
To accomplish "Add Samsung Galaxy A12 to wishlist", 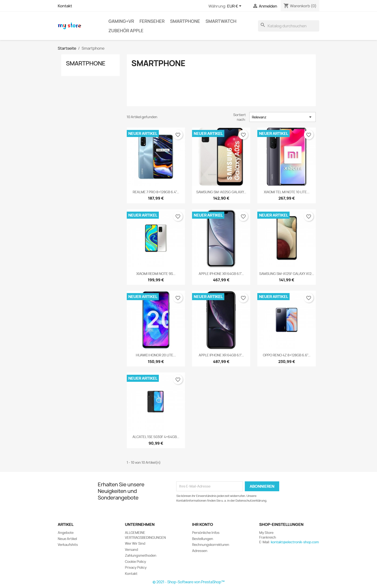I will 308,216.
